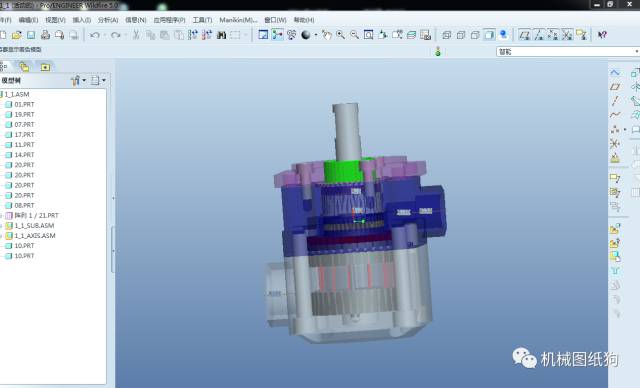Open the Manikin menu

238,20
